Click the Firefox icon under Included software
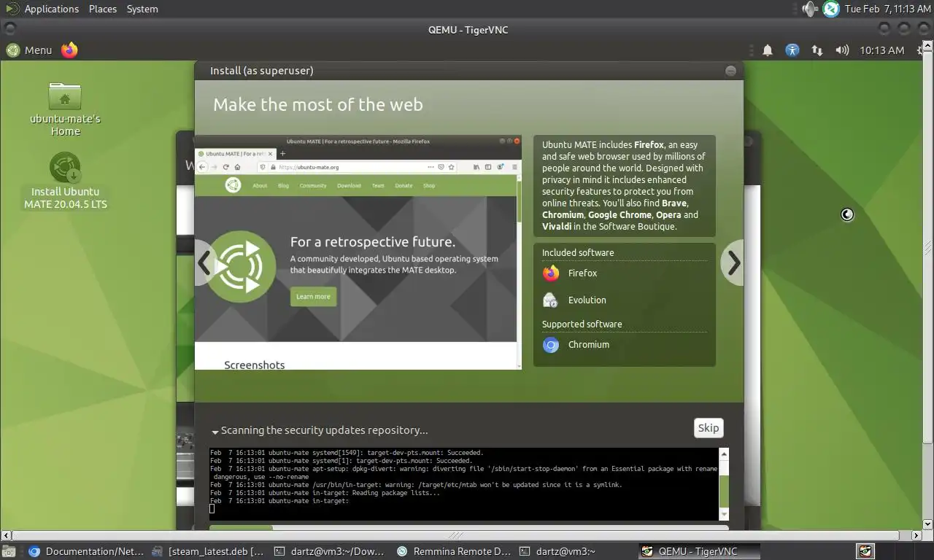 tap(551, 273)
